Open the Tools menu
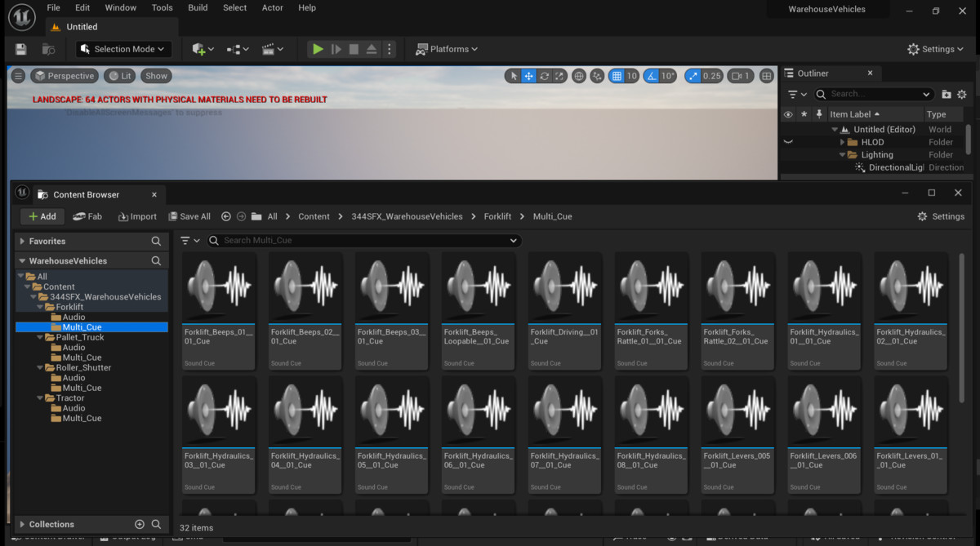Screen dimensions: 980x546 tap(163, 7)
